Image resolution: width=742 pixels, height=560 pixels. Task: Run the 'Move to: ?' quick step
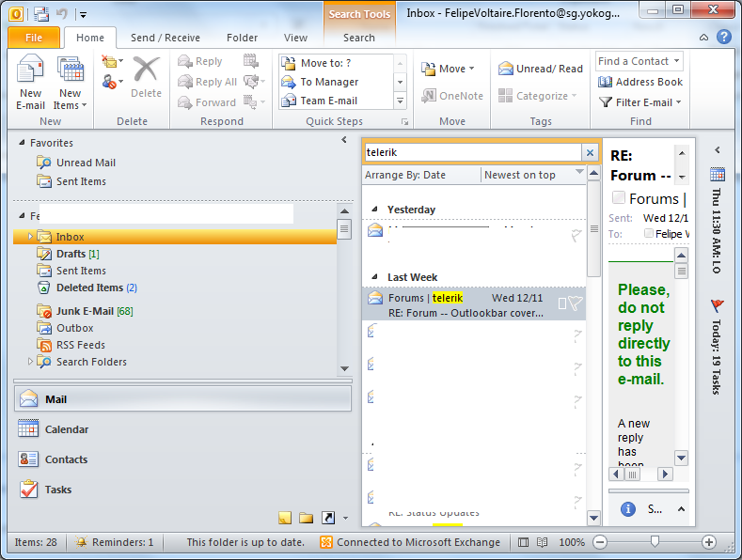336,63
